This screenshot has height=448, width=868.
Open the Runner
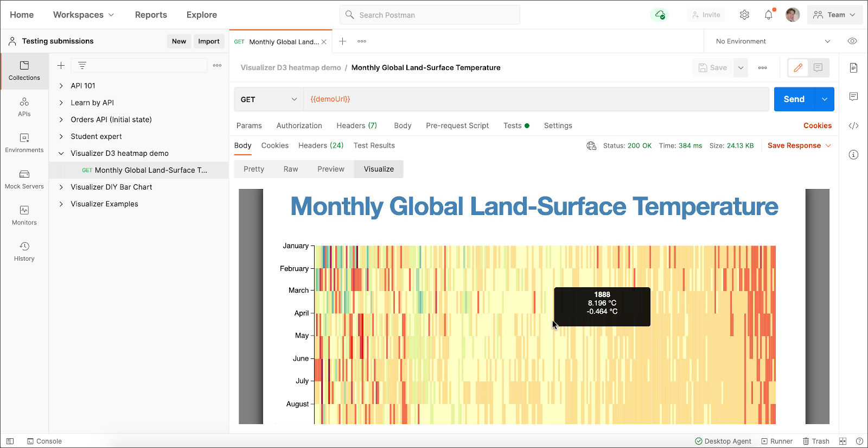pos(777,441)
